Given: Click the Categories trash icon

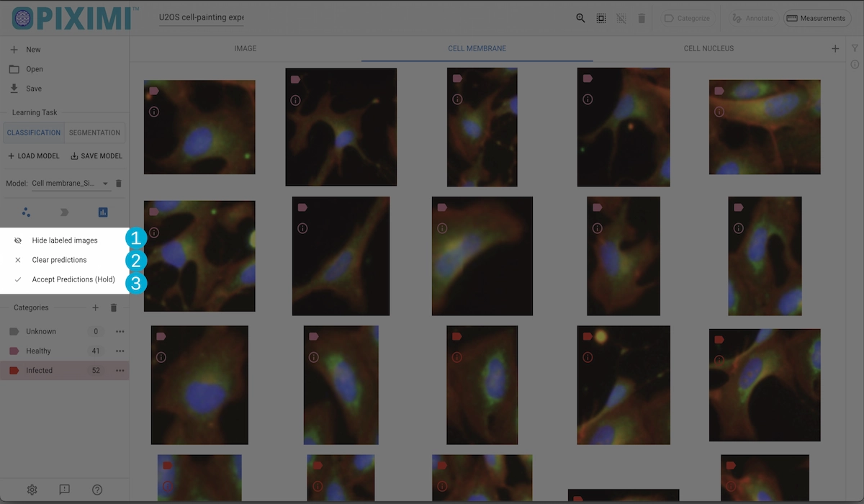Looking at the screenshot, I should [x=113, y=307].
